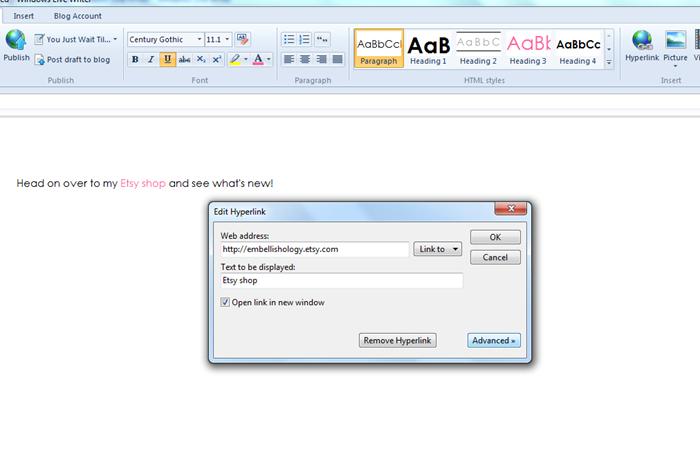Open the font size 11.1 dropdown

tap(227, 39)
